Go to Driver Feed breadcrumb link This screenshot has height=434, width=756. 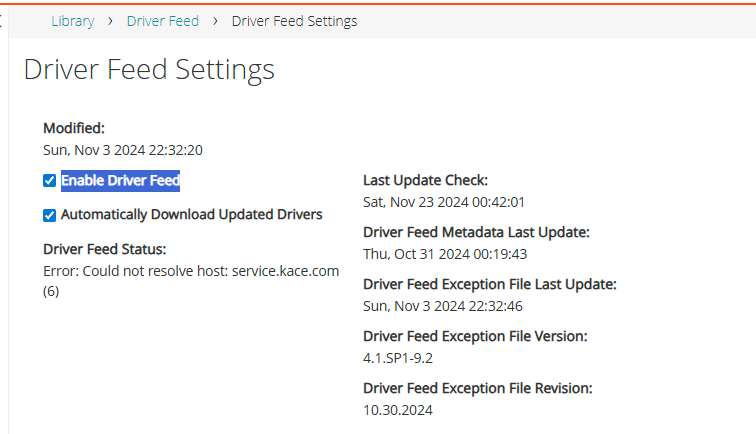[x=162, y=21]
